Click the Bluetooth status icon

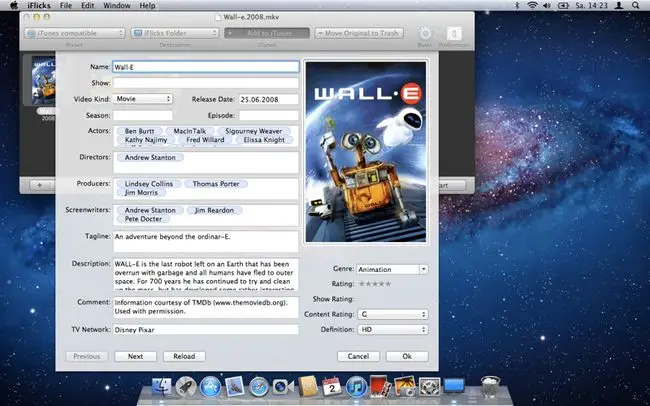(x=517, y=5)
